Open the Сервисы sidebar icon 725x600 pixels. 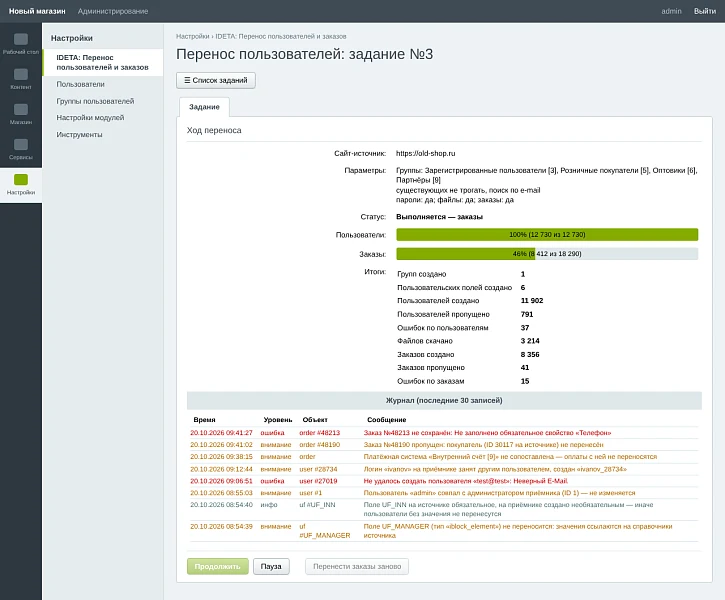click(21, 150)
